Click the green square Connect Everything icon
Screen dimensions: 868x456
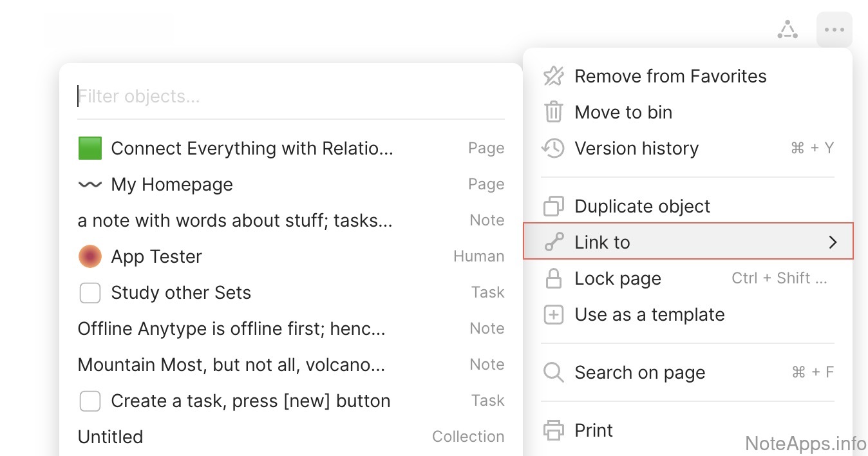pos(90,148)
